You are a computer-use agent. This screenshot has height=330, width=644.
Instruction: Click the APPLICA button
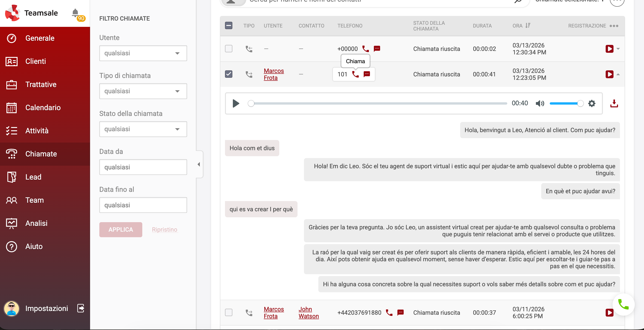[x=121, y=230]
